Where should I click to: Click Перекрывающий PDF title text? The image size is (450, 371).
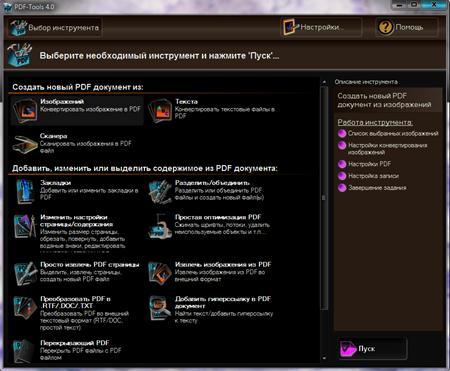click(x=75, y=343)
